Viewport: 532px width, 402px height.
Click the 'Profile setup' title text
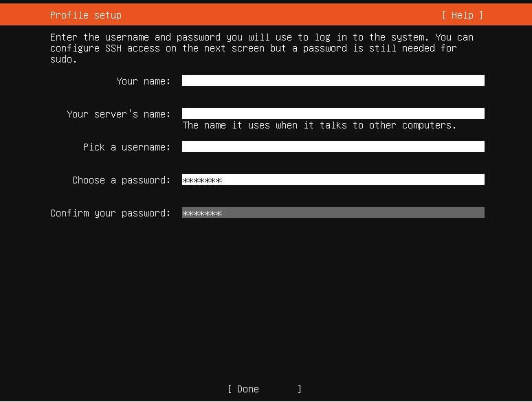click(x=86, y=15)
